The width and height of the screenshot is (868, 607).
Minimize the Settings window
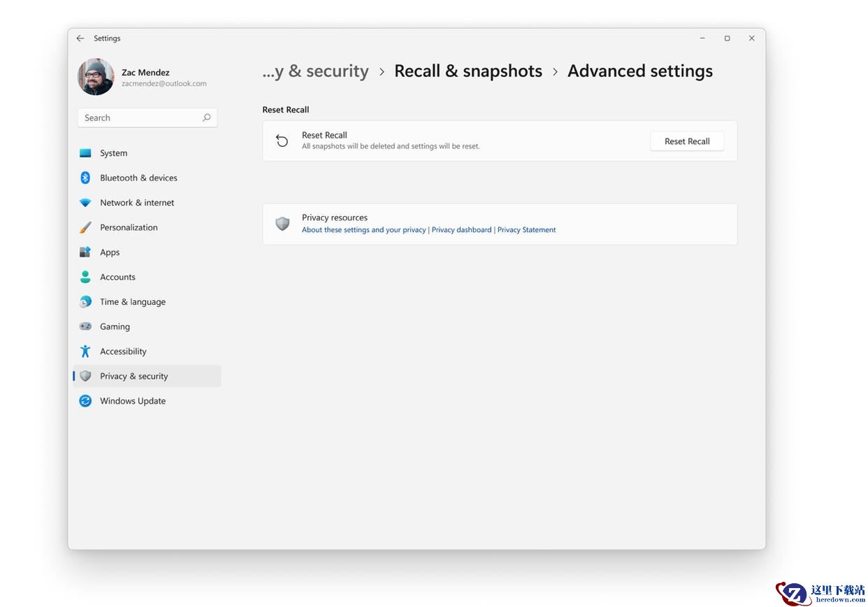pos(702,38)
